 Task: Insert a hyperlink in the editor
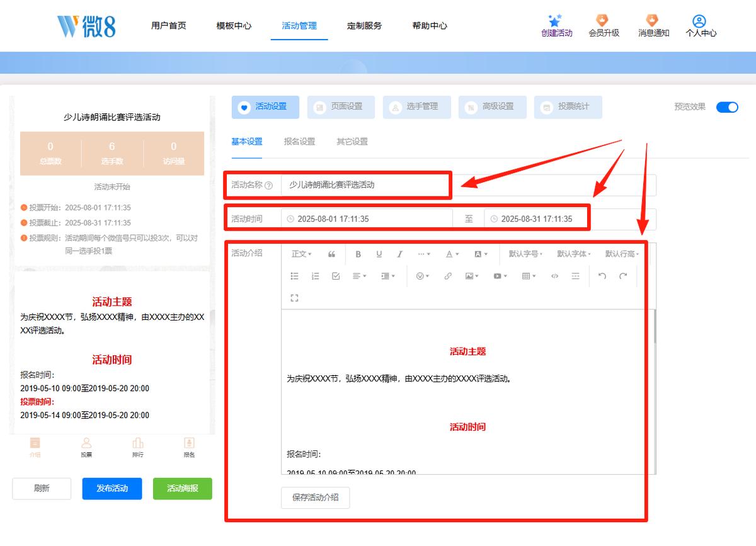[x=448, y=276]
